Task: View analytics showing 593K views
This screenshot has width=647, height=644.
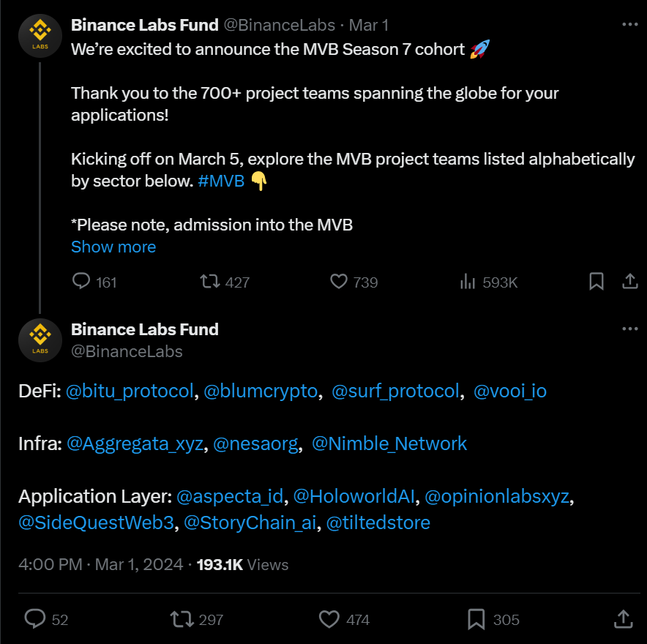Action: click(466, 282)
